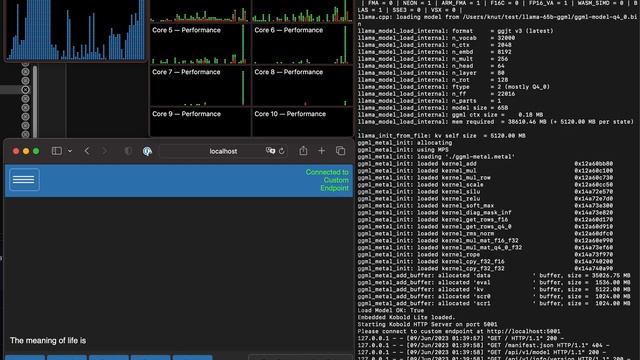Screen dimensions: 640x360
Task: Go back with the Safari back arrow
Action: click(x=87, y=151)
